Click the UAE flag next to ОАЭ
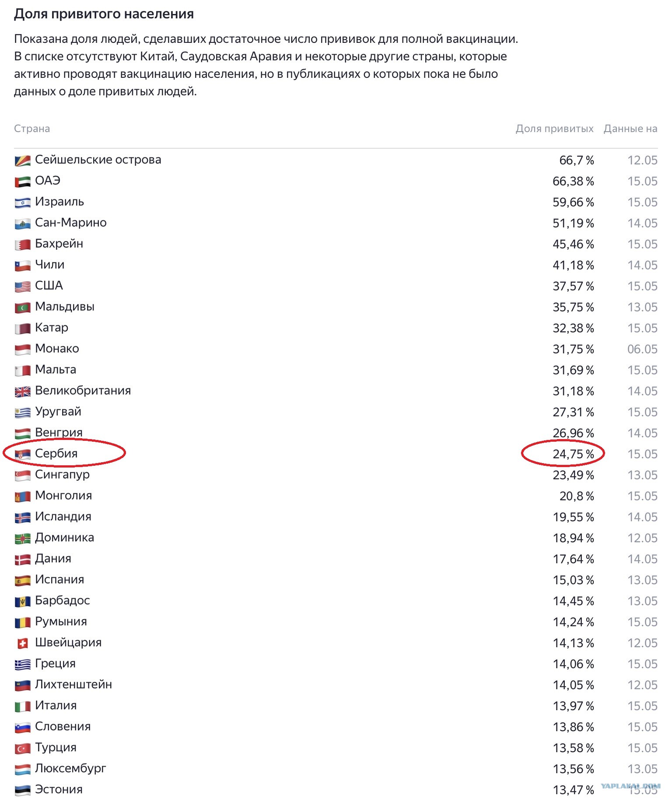Viewport: 672px width, 799px height. tap(23, 181)
